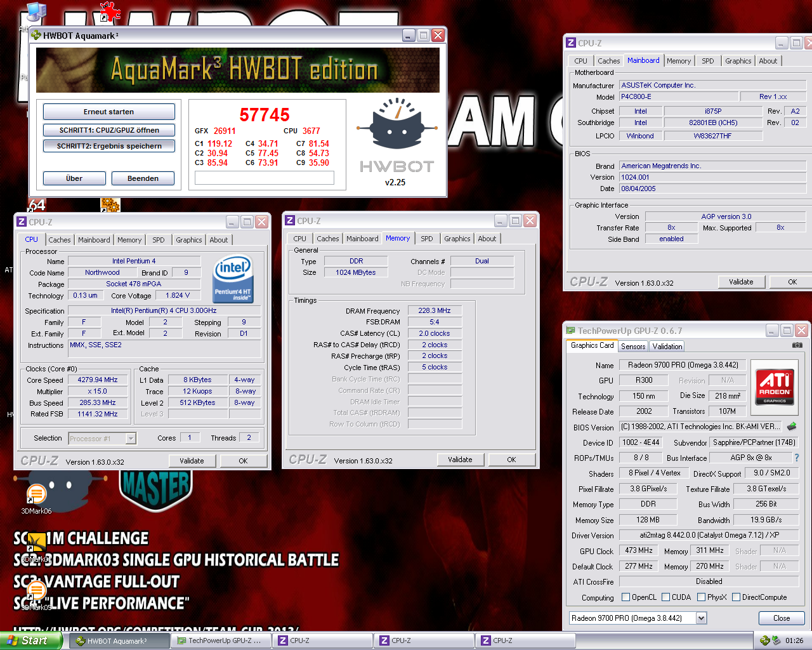Click the Beenden button
Viewport: 812px width, 650px height.
(x=143, y=178)
